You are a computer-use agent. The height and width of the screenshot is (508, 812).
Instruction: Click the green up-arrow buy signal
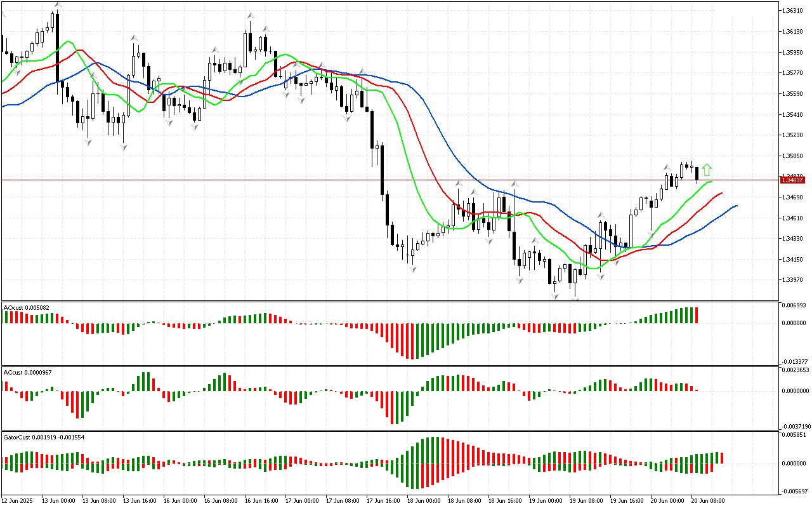click(x=707, y=170)
